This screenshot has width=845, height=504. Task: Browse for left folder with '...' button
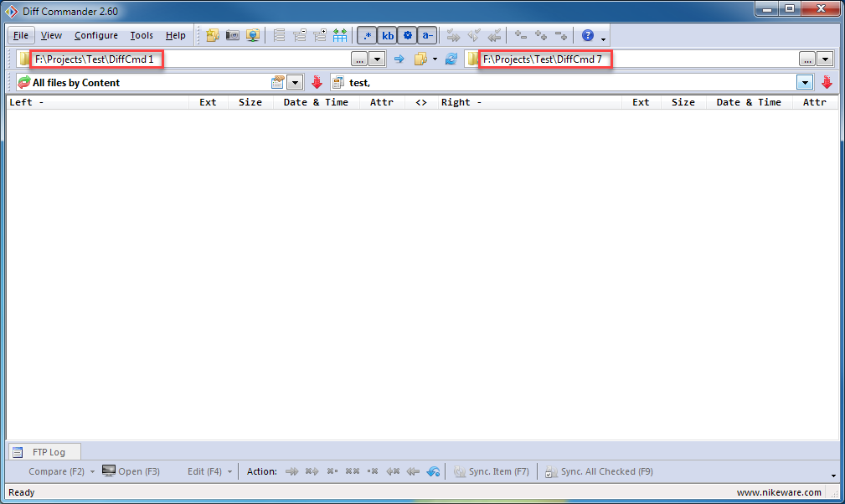(359, 59)
